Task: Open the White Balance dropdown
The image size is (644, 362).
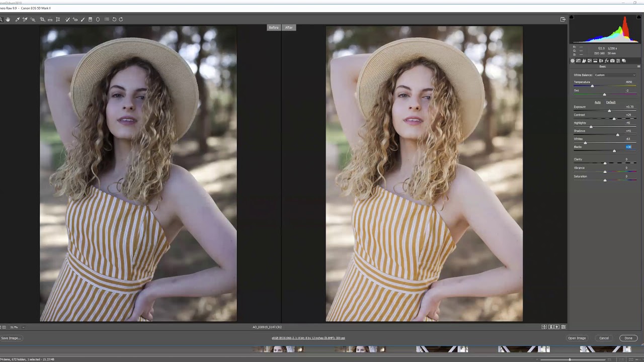Action: (615, 75)
